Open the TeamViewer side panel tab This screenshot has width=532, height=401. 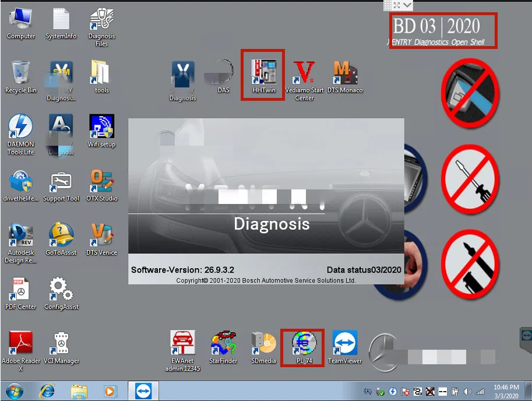(526, 340)
